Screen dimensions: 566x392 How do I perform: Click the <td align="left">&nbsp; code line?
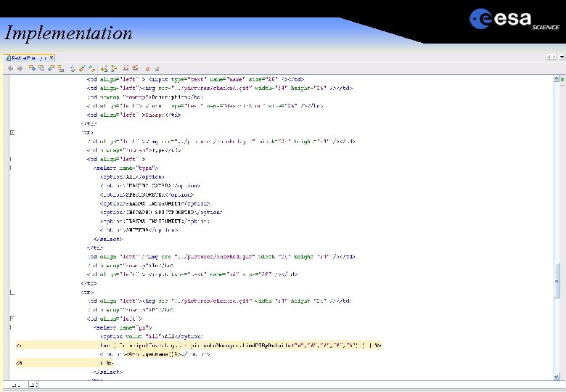pos(134,115)
